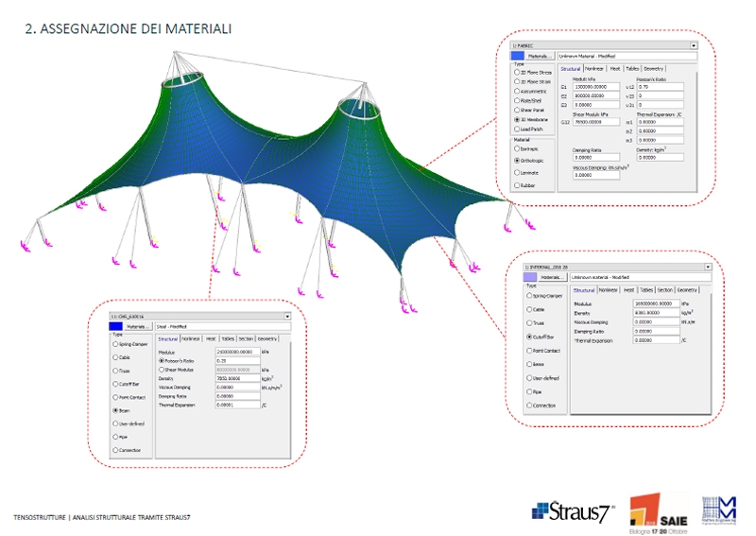Click the E1 modulus input field
Image resolution: width=756 pixels, height=536 pixels.
(x=597, y=86)
